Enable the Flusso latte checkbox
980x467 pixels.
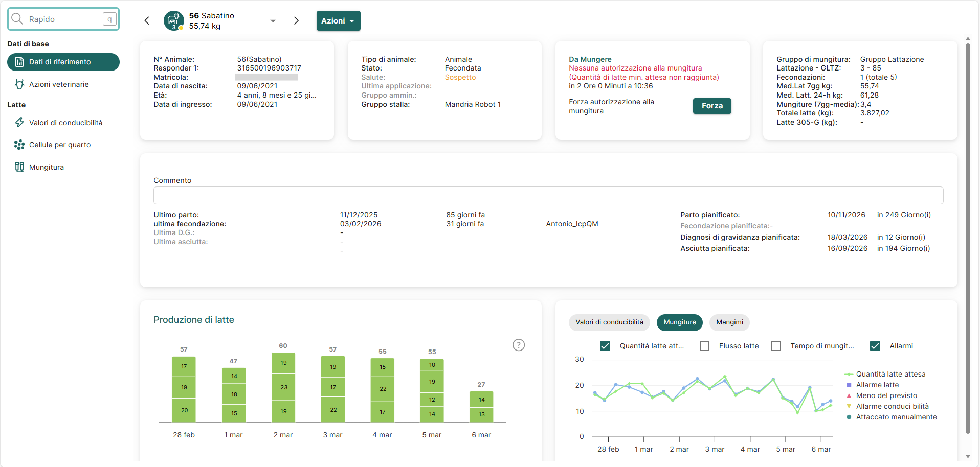pos(704,346)
